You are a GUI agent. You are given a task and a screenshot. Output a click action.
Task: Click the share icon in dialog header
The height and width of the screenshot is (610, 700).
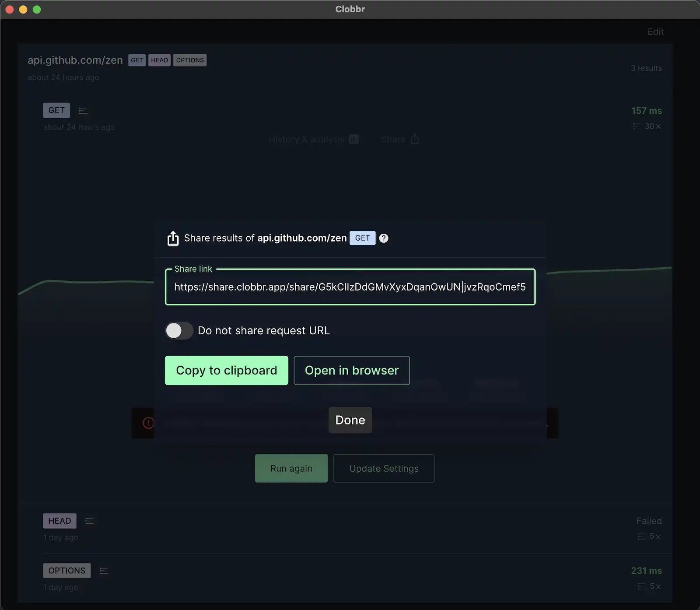point(173,238)
